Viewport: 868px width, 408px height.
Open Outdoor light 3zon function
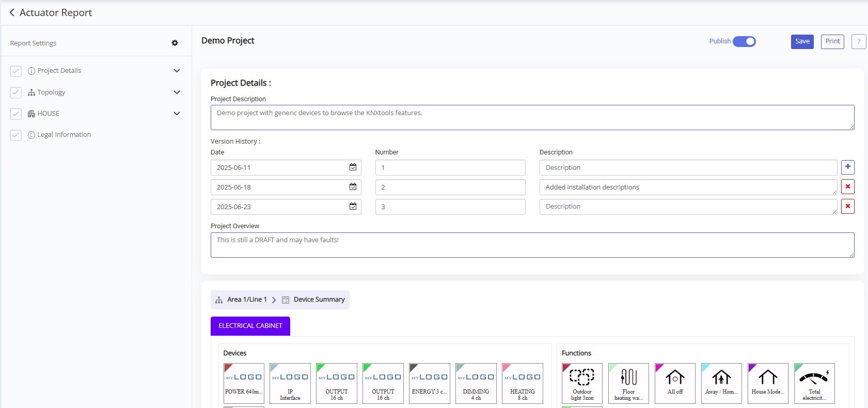[x=582, y=383]
